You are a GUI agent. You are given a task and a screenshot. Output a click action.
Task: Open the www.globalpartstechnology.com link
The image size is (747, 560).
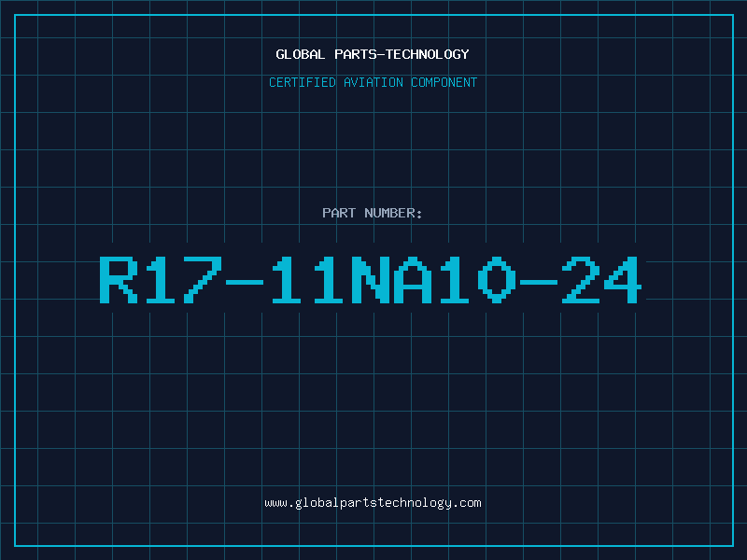tap(373, 503)
